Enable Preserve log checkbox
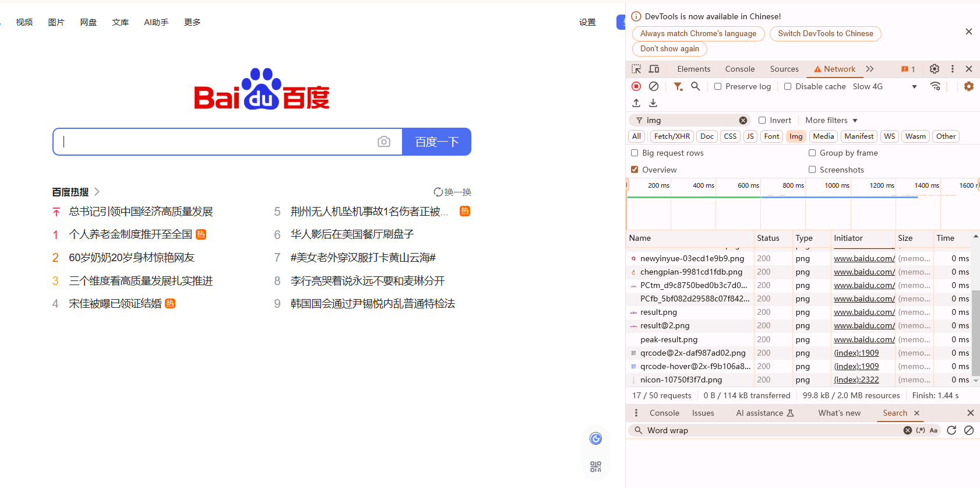 pyautogui.click(x=718, y=86)
